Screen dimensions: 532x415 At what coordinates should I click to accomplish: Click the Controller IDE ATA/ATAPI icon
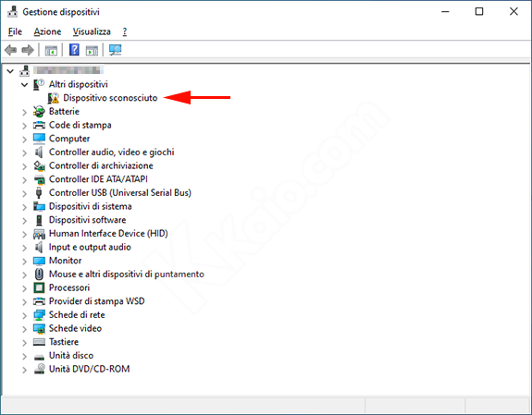39,179
